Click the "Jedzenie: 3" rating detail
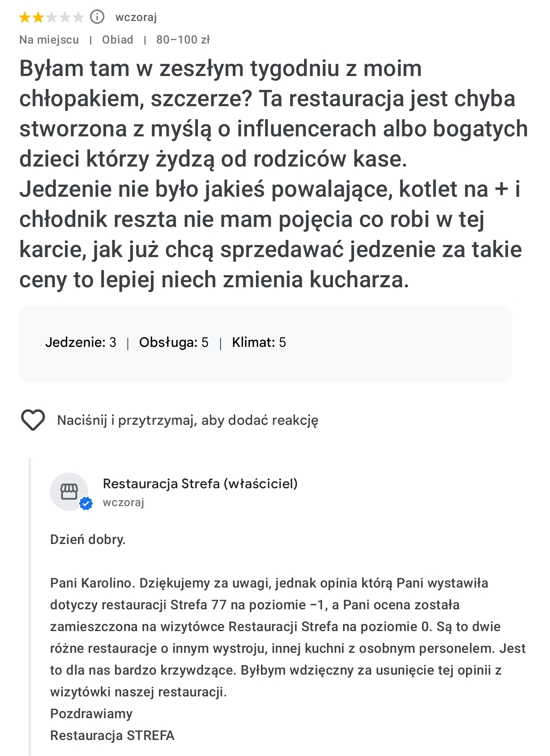This screenshot has height=756, width=550. [x=81, y=342]
